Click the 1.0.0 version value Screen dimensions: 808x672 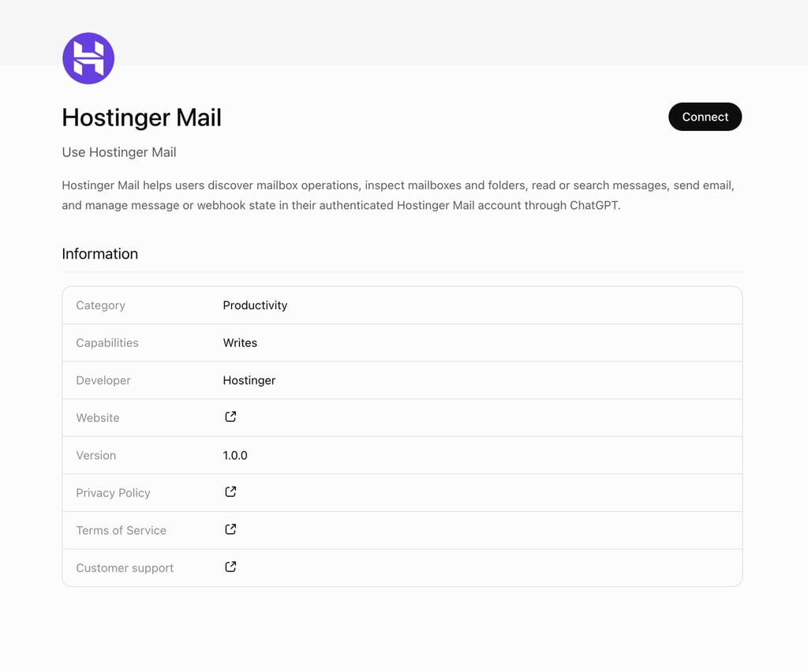pos(235,456)
